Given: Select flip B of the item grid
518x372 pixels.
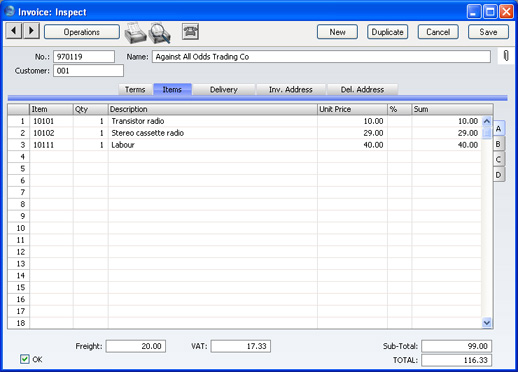Looking at the screenshot, I should tap(499, 144).
